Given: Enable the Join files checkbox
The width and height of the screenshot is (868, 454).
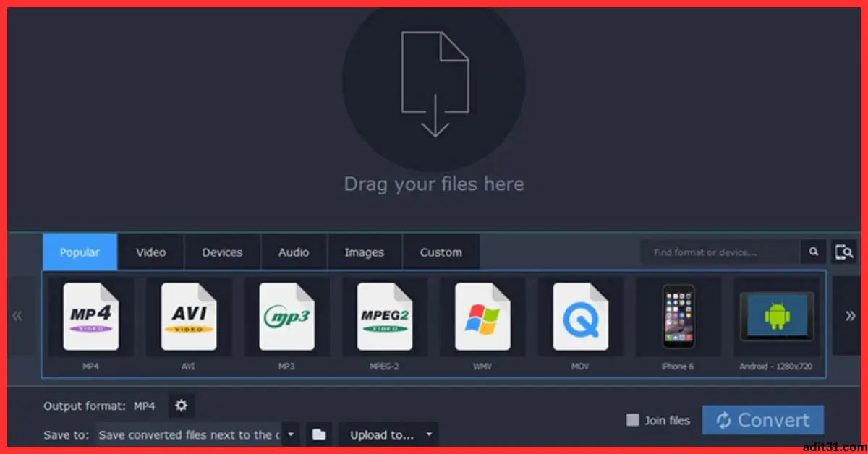Looking at the screenshot, I should pyautogui.click(x=633, y=420).
